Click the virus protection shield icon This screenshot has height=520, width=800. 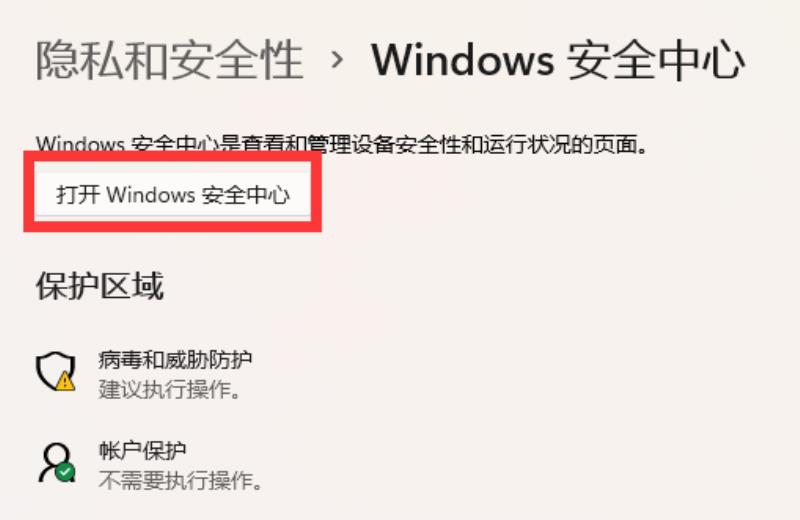(56, 371)
